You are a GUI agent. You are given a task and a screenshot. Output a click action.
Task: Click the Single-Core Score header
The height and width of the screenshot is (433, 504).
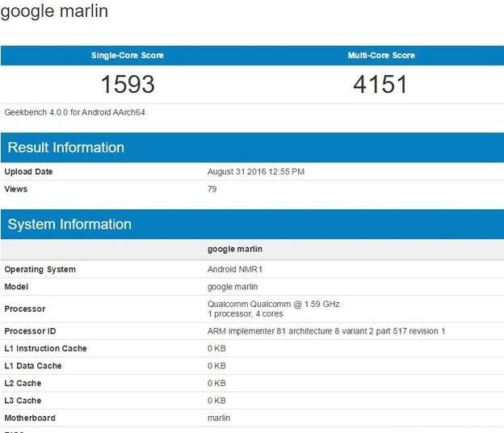click(128, 55)
